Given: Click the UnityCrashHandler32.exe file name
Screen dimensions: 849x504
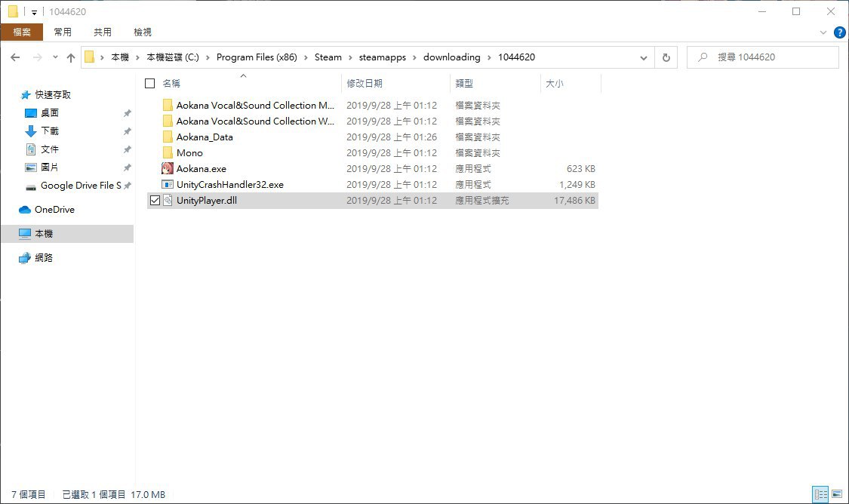Looking at the screenshot, I should [x=230, y=185].
